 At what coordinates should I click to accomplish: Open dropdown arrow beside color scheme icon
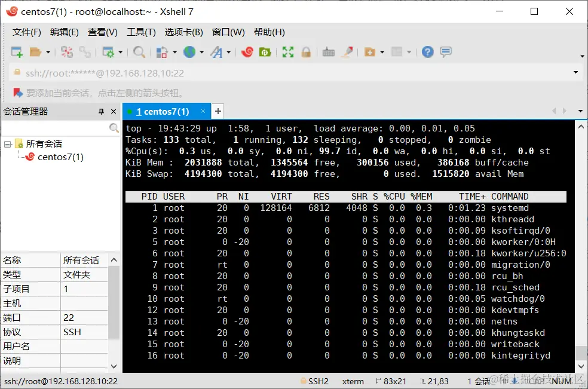tap(174, 52)
